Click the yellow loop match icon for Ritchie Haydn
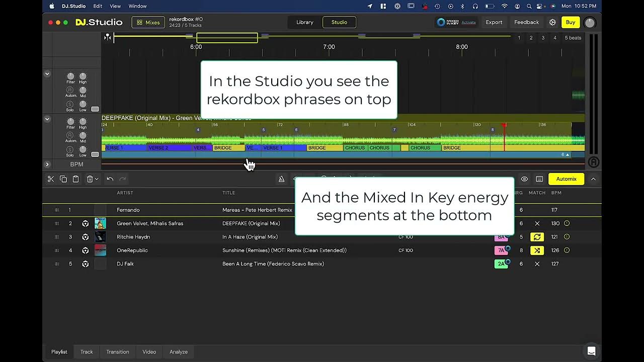 pyautogui.click(x=537, y=237)
